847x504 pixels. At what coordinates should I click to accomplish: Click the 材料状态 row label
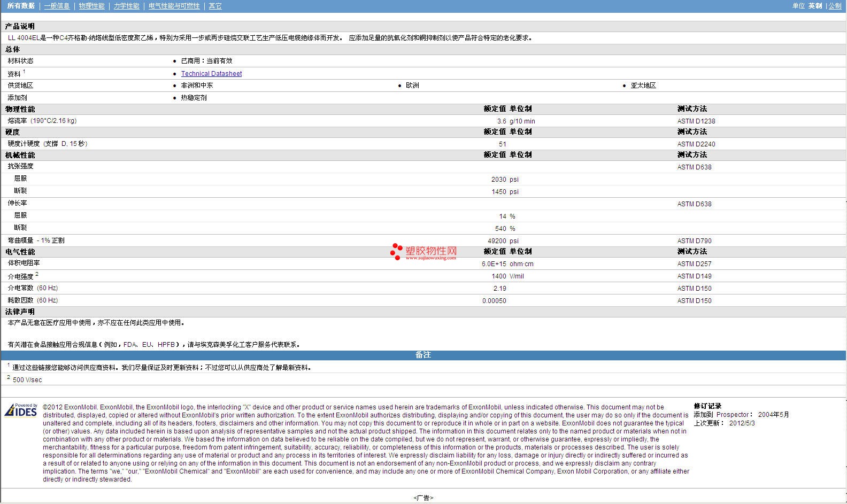tap(20, 61)
